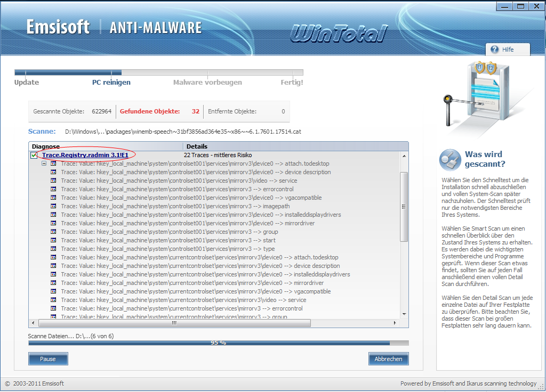Viewport: 546px width, 392px height.
Task: Click registry icon of currentcontrolset device0 attach.todesktop row
Action: click(53, 257)
